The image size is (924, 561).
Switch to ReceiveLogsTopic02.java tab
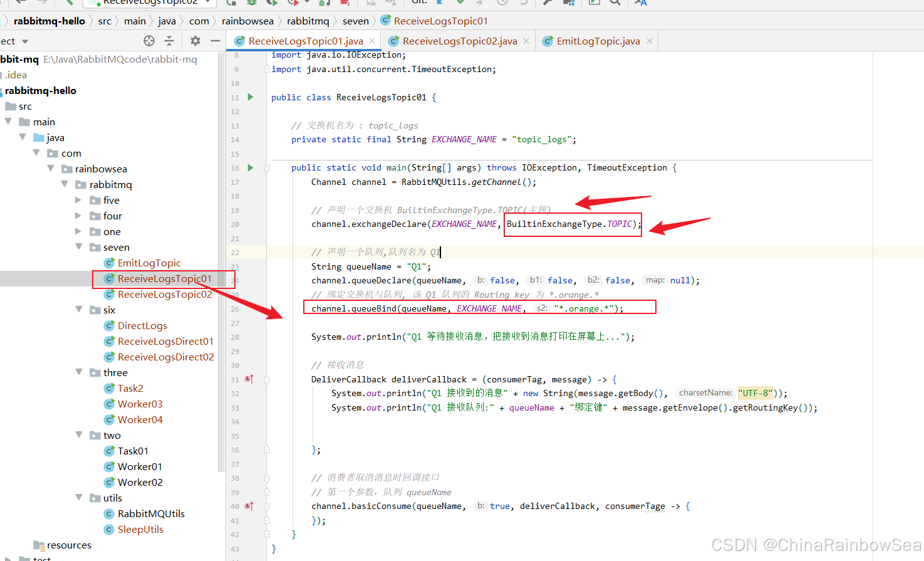coord(459,41)
